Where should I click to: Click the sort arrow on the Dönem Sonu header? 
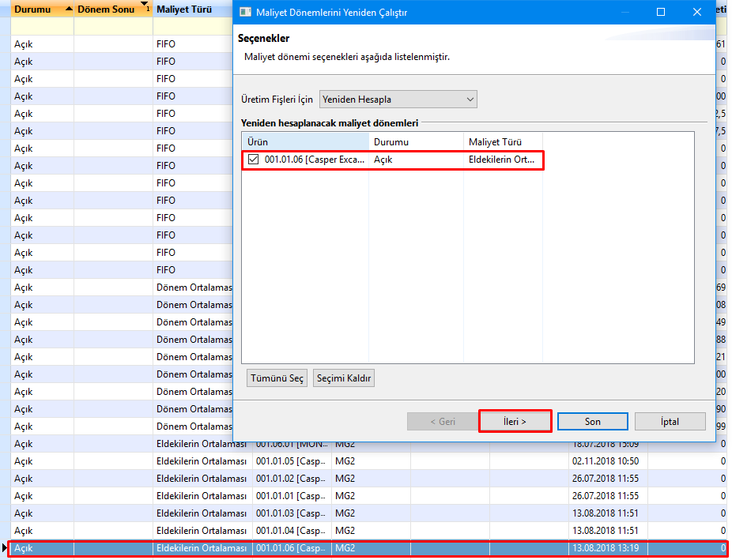click(x=143, y=6)
